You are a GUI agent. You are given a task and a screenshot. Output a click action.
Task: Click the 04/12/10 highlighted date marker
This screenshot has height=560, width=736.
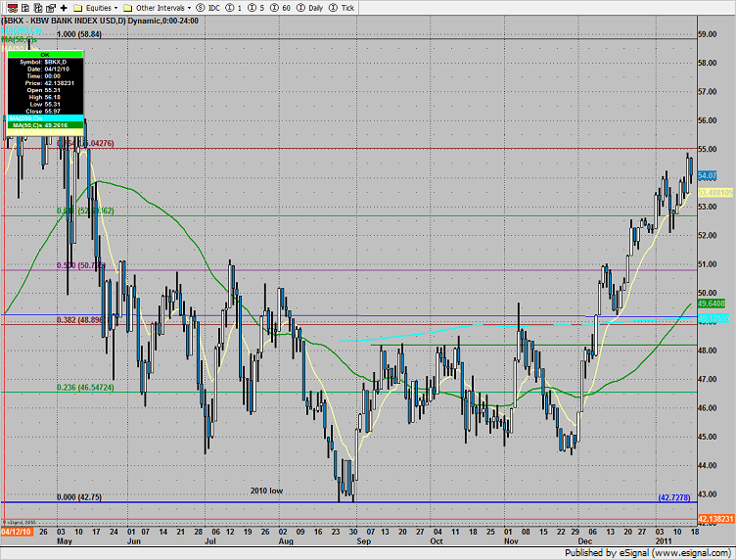[x=17, y=532]
